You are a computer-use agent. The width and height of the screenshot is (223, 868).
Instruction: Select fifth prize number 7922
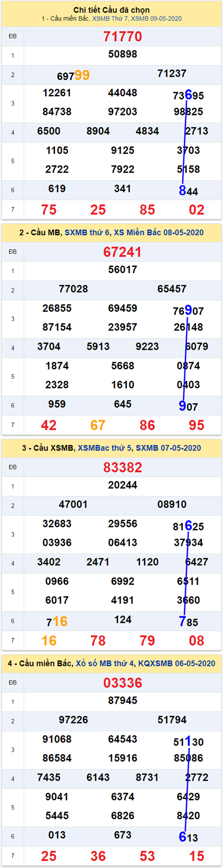point(123,170)
